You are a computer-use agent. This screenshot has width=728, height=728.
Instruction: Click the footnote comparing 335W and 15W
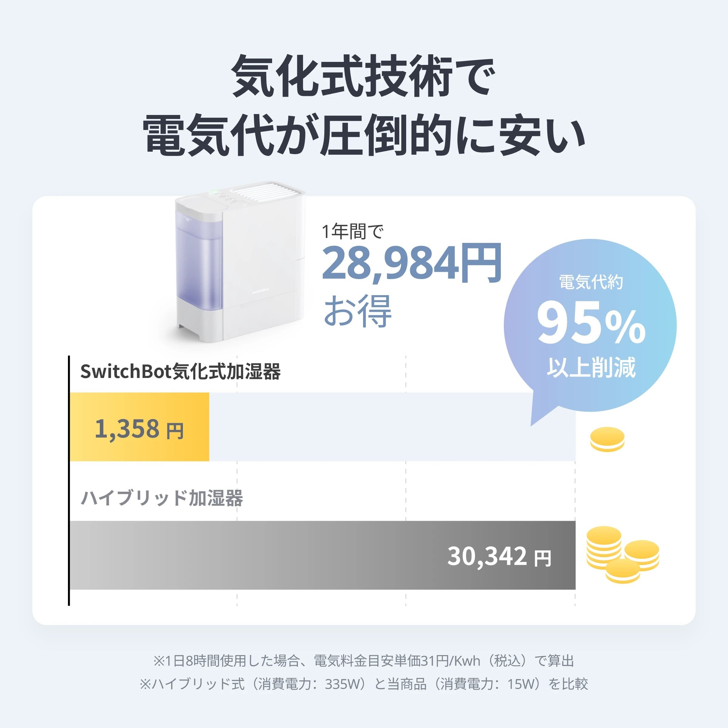[363, 683]
